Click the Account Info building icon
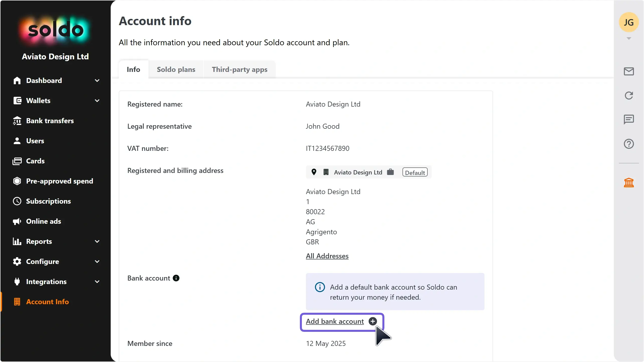Screen dimensions: 644x362 [x=17, y=302]
